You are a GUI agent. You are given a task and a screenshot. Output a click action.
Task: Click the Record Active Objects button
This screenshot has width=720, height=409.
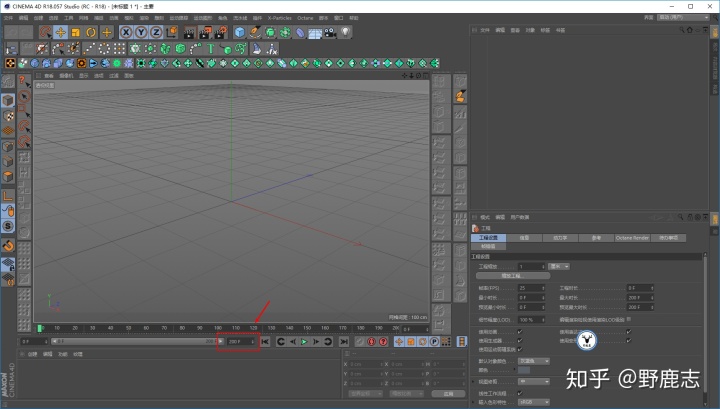[x=360, y=342]
